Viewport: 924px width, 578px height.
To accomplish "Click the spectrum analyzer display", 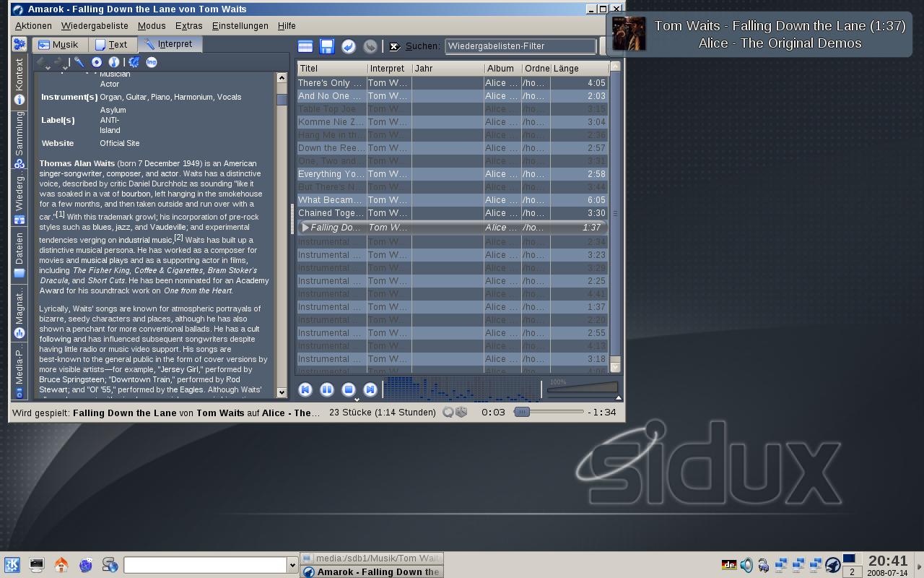I will tap(462, 388).
